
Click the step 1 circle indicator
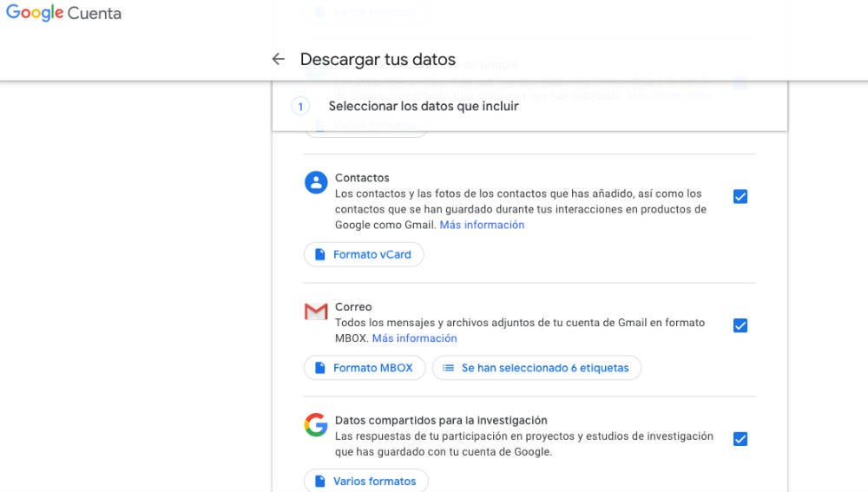click(x=300, y=106)
